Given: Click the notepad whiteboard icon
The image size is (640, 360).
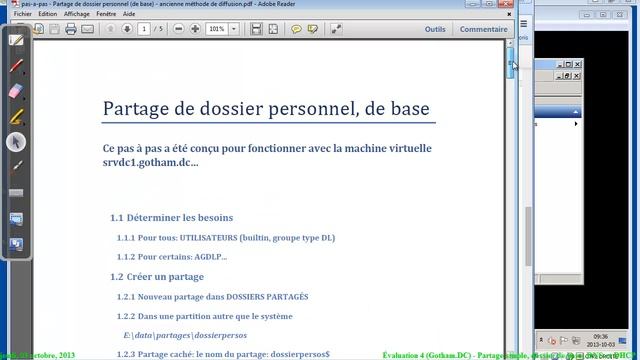Looking at the screenshot, I should (16, 40).
